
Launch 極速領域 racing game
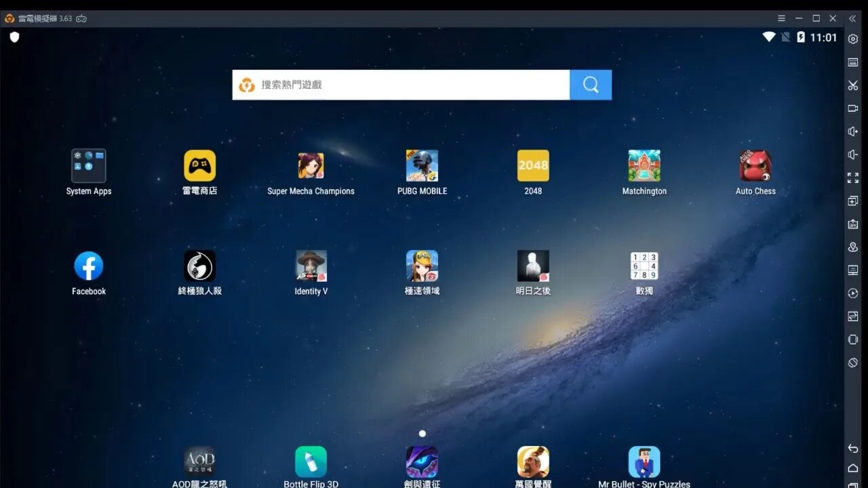[422, 266]
